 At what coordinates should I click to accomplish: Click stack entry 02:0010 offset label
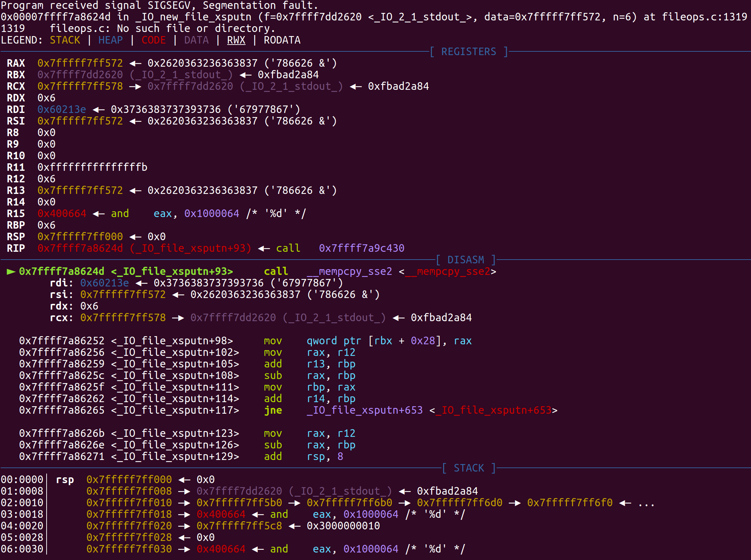click(22, 503)
